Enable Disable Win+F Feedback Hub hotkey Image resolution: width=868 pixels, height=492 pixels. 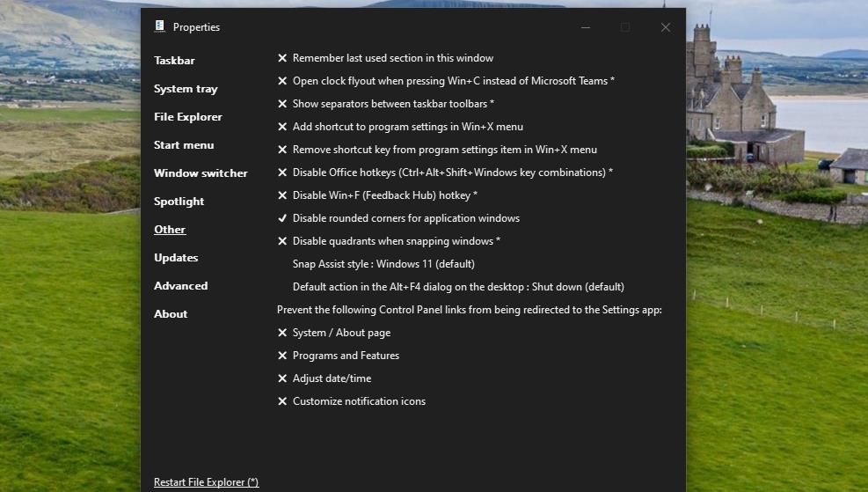tap(384, 195)
